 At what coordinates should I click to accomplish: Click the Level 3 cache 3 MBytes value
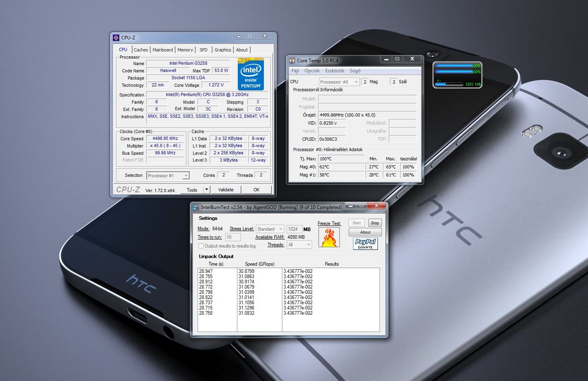click(x=229, y=160)
